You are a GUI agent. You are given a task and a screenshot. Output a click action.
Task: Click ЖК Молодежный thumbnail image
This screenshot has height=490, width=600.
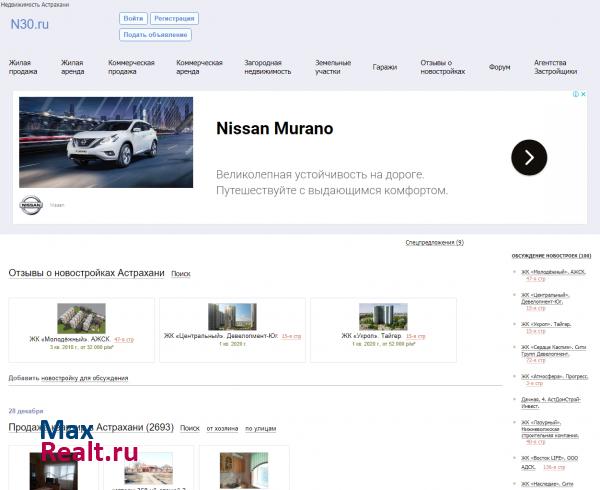pyautogui.click(x=81, y=318)
